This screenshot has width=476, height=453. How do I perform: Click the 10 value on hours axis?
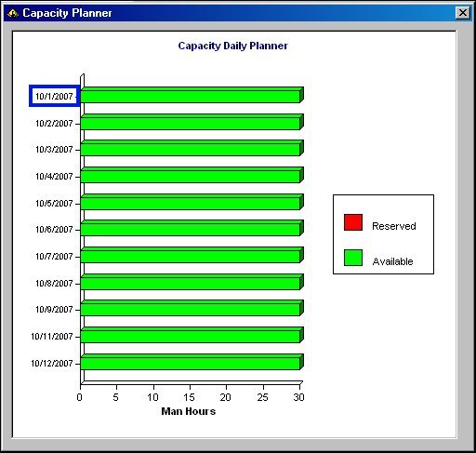point(152,397)
